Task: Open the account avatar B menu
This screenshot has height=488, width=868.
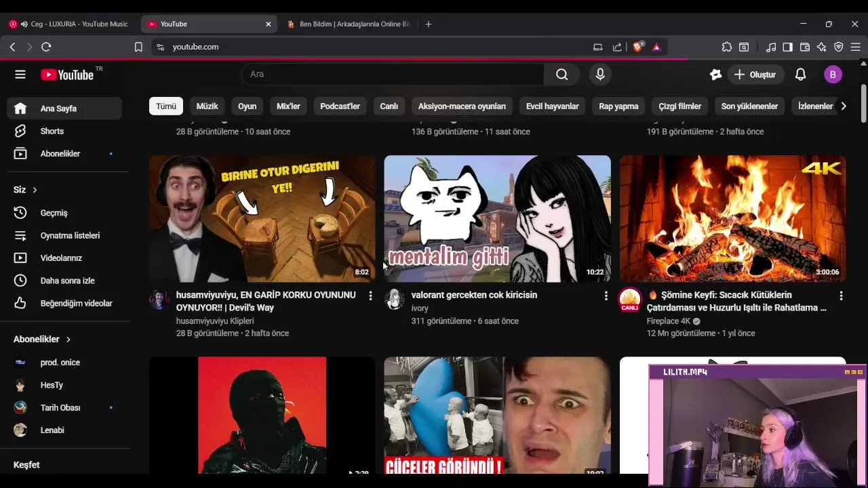Action: click(833, 75)
